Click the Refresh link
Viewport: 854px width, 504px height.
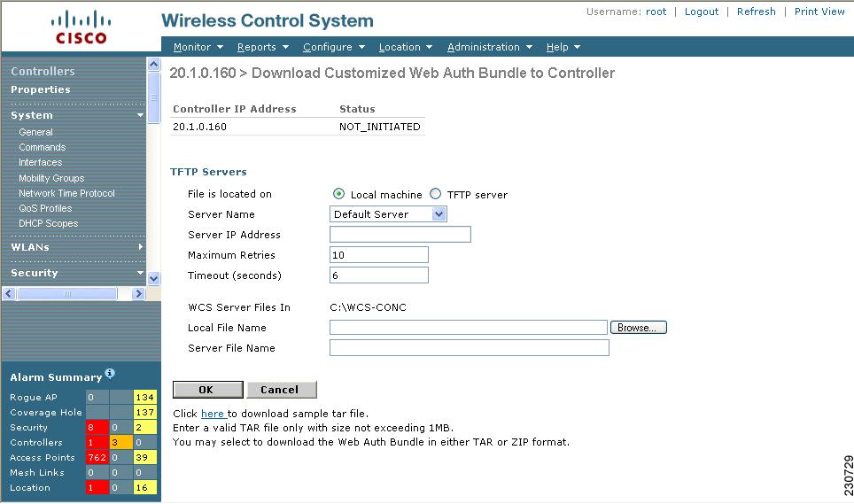coord(756,12)
